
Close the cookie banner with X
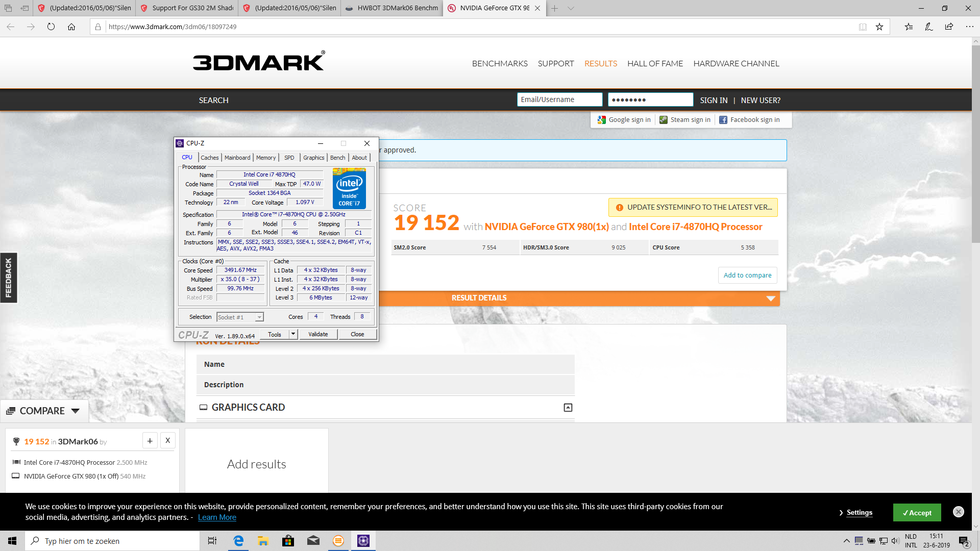(x=959, y=512)
